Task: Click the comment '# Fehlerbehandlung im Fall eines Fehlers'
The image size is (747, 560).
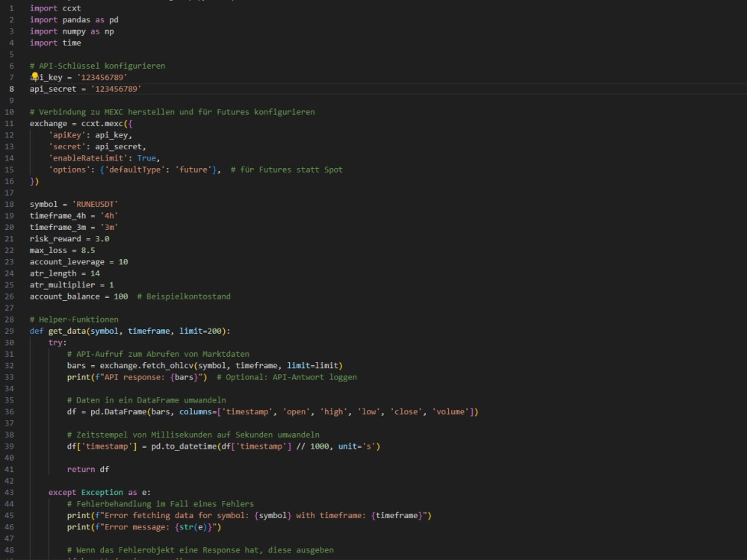Action: pos(161,504)
